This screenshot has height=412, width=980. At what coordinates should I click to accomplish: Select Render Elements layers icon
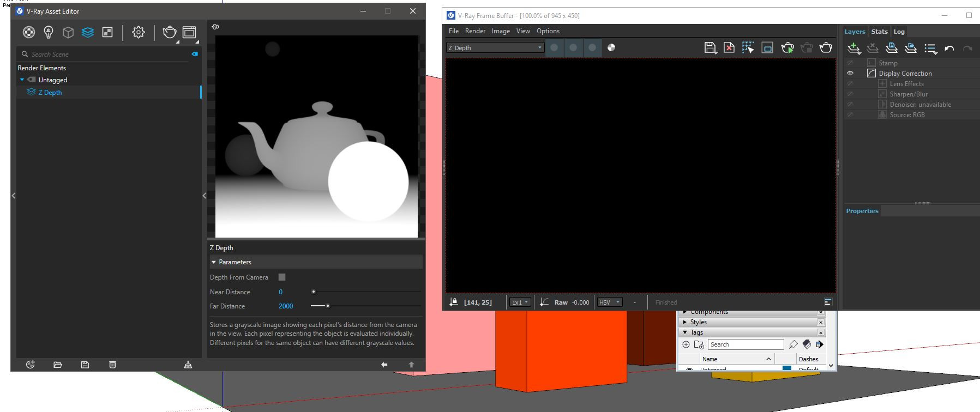[x=88, y=33]
